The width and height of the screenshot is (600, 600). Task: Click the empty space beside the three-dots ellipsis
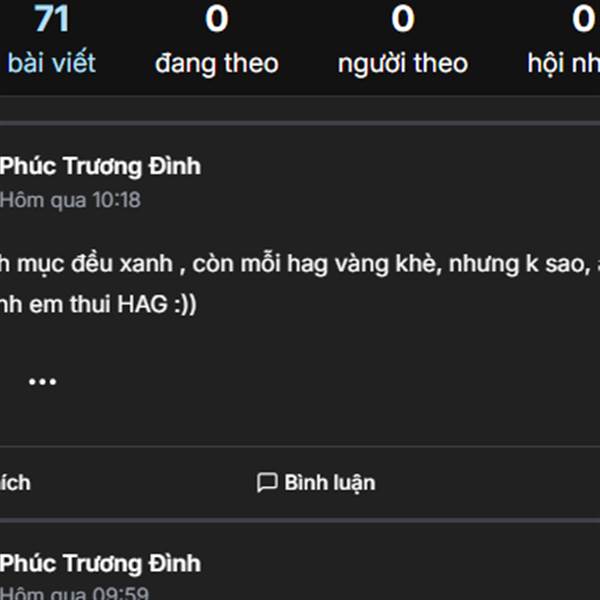pos(300,382)
